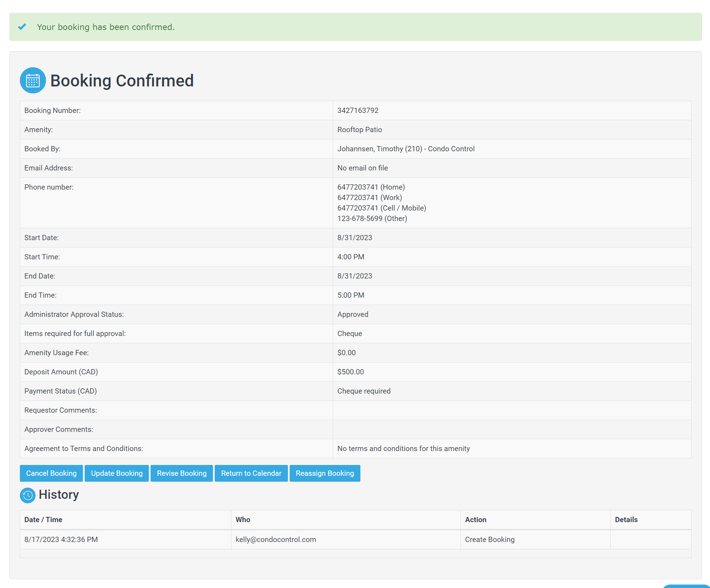This screenshot has height=588, width=710.
Task: Click the Rooftop Patio amenity value
Action: pos(359,130)
